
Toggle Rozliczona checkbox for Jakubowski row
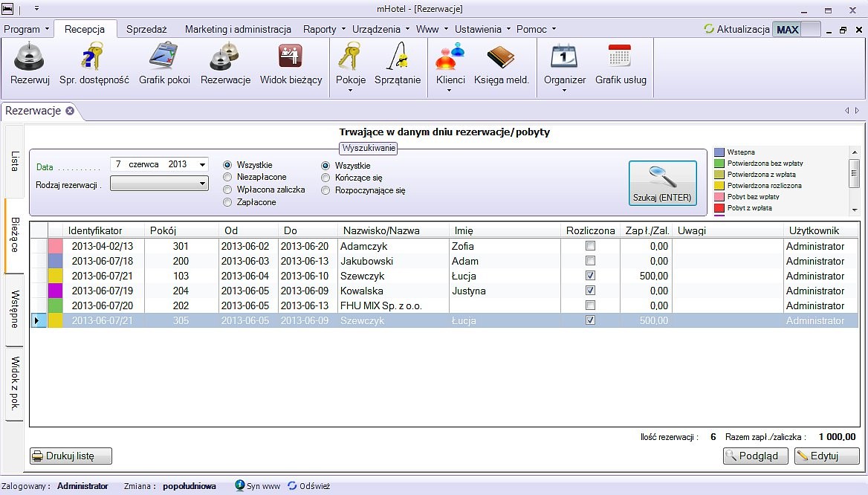[x=590, y=261]
